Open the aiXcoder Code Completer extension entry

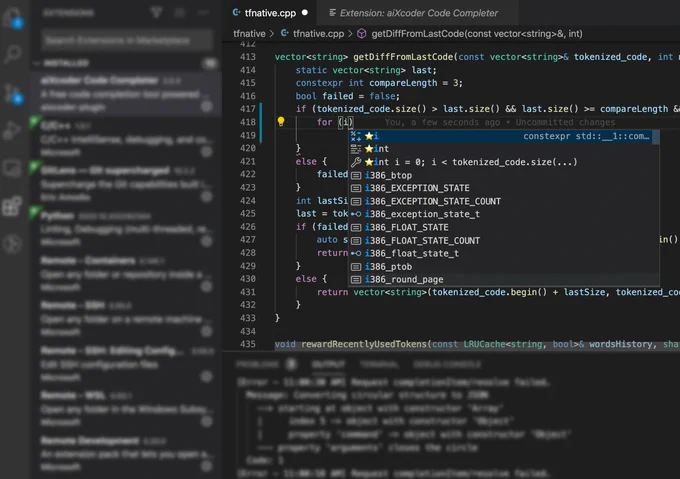tap(126, 94)
